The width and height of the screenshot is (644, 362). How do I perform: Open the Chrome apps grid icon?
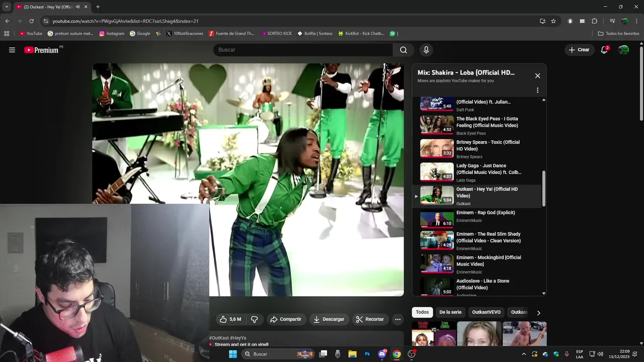click(7, 34)
